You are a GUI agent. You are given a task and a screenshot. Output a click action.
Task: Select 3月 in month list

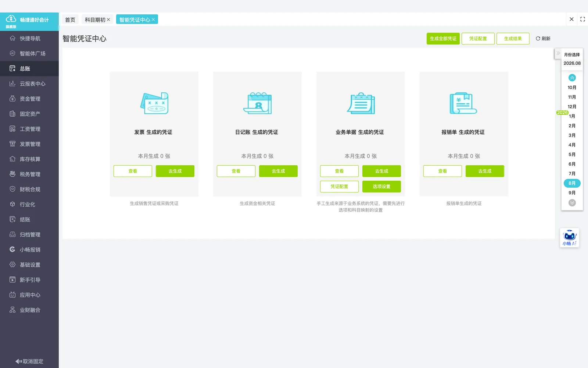(x=572, y=135)
